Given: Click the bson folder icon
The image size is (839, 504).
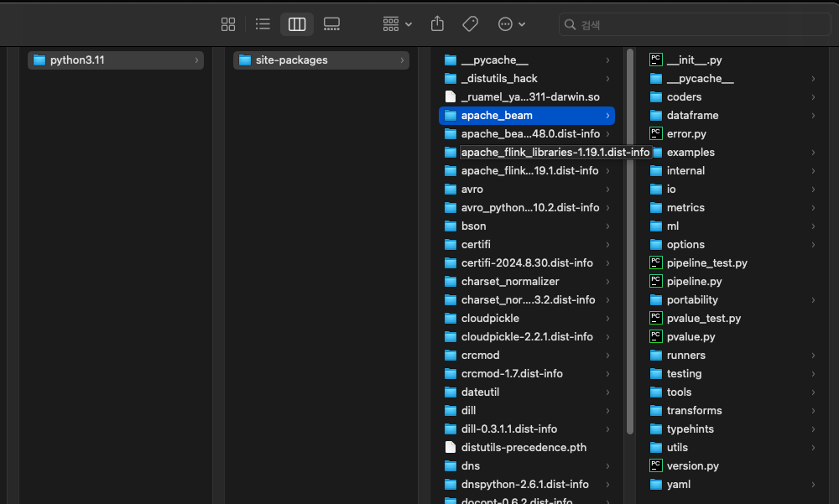Looking at the screenshot, I should (x=451, y=226).
